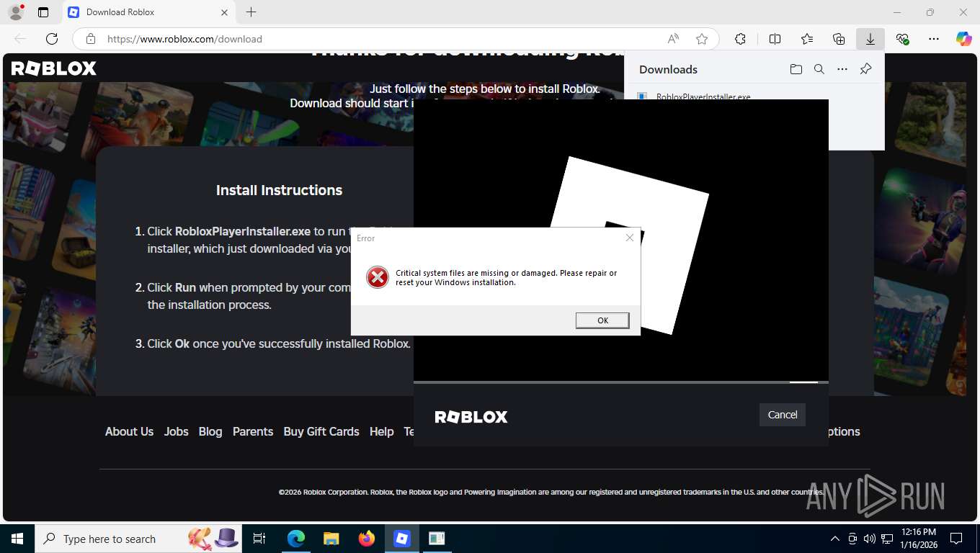This screenshot has height=553, width=980.
Task: Open the Blog footer link
Action: (x=210, y=431)
